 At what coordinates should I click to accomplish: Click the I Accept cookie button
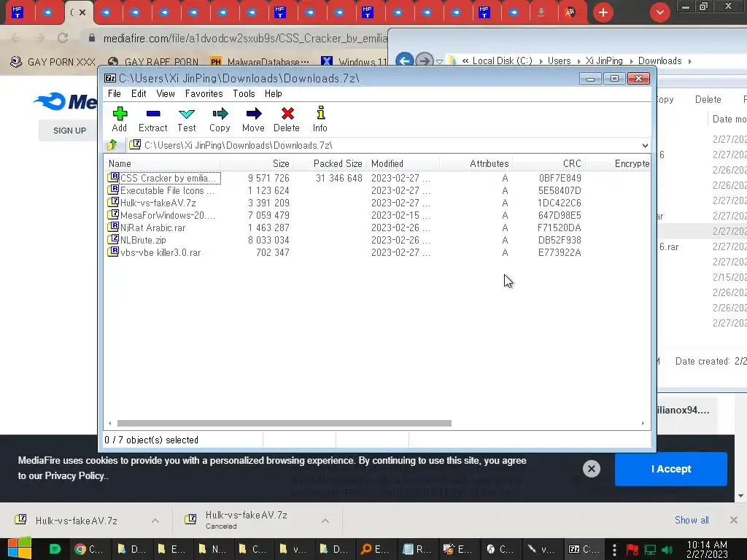(x=671, y=469)
